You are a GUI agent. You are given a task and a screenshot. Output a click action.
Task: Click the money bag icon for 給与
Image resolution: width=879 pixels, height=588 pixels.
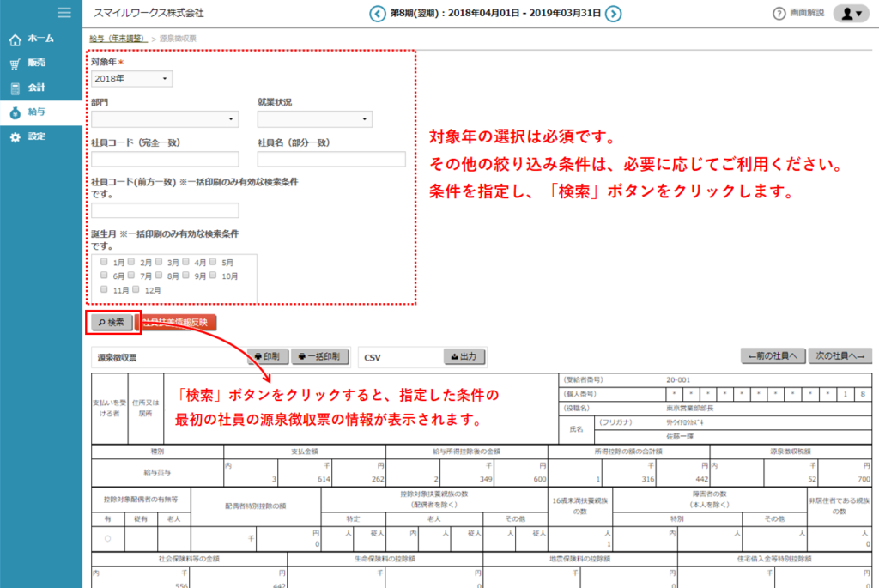15,112
